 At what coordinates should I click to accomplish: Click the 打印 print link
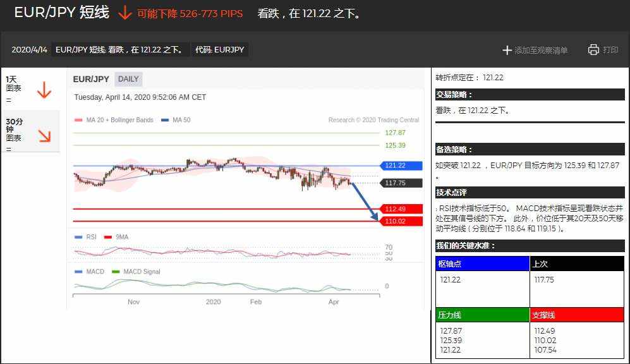click(610, 50)
